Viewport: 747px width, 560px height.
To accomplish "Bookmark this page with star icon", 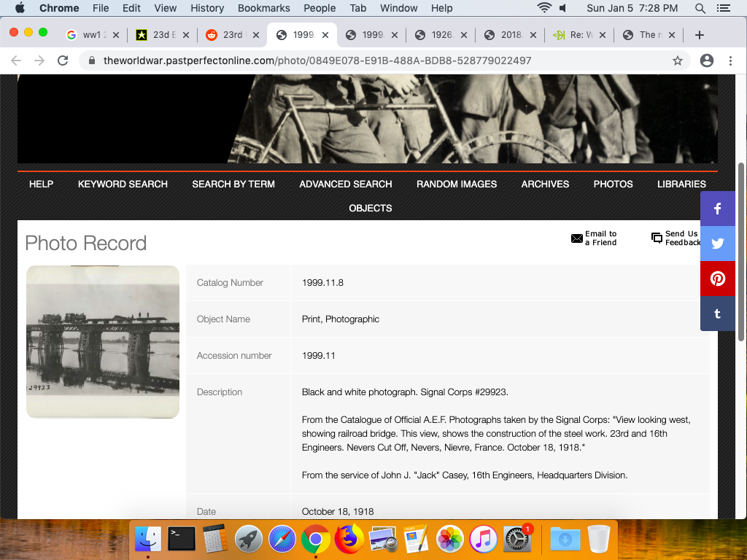I will point(678,61).
